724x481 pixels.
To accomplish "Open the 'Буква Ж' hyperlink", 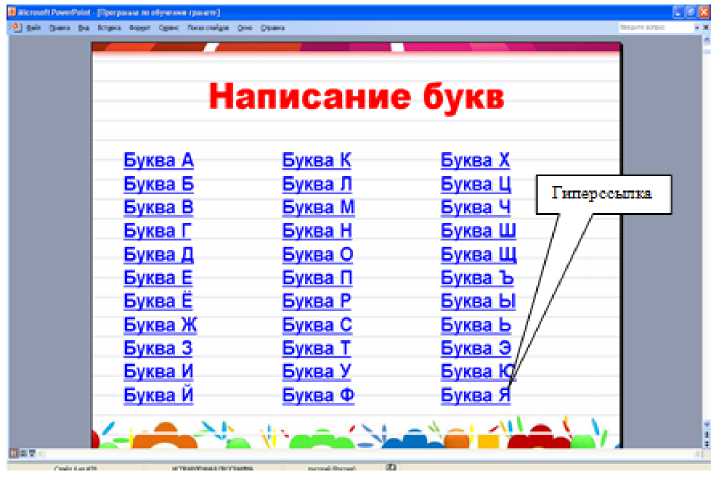I will [x=160, y=325].
